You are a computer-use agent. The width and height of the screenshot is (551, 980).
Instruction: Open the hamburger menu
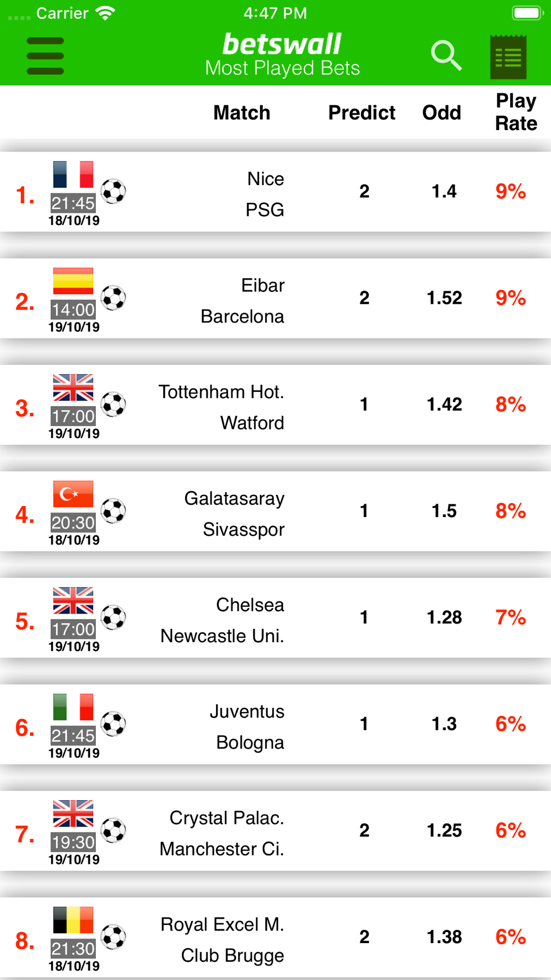(x=45, y=56)
